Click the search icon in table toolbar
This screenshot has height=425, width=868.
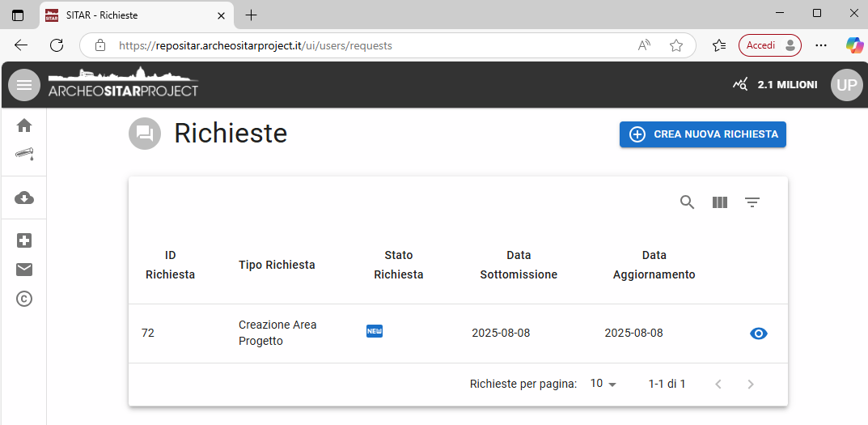tap(687, 202)
